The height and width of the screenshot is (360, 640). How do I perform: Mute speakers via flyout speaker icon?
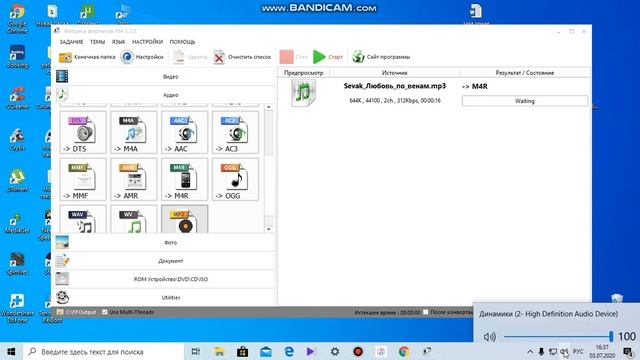click(x=489, y=337)
